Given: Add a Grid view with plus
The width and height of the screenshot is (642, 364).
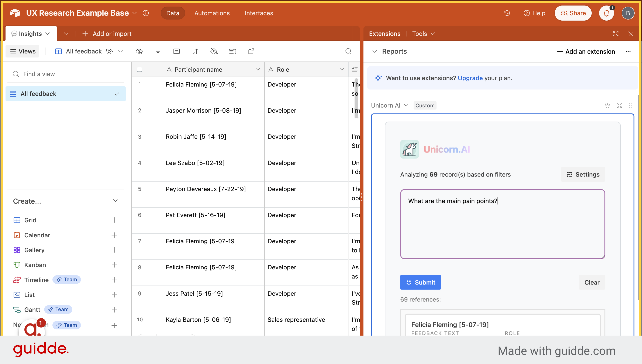Looking at the screenshot, I should tap(114, 220).
